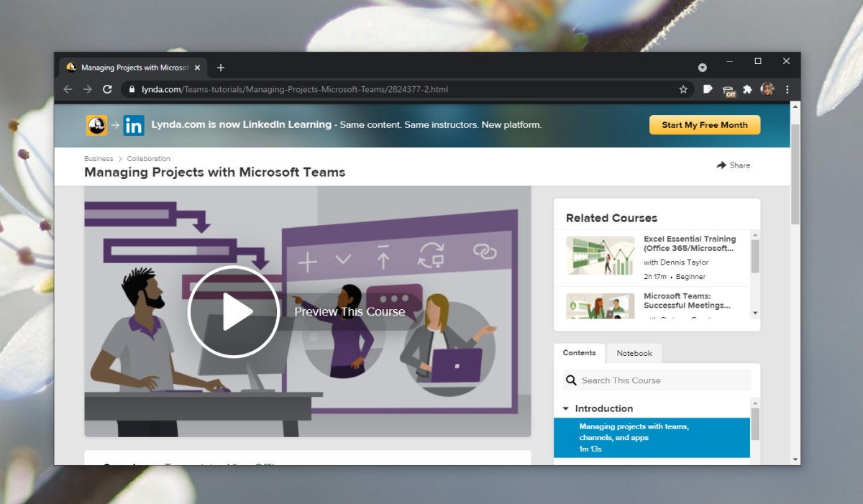Viewport: 863px width, 504px height.
Task: Reload the current page
Action: click(x=107, y=89)
